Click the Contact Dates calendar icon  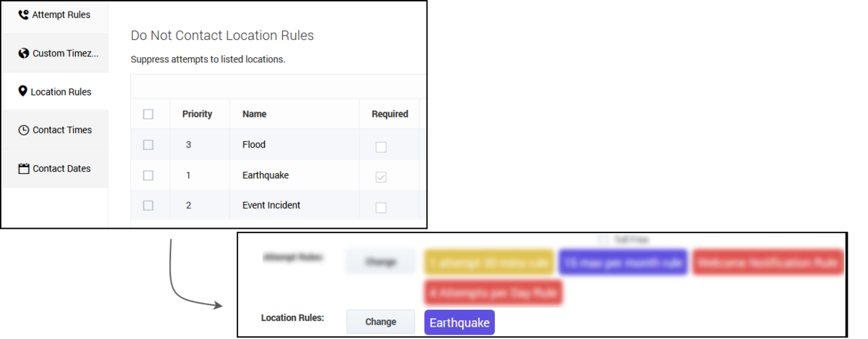(24, 169)
